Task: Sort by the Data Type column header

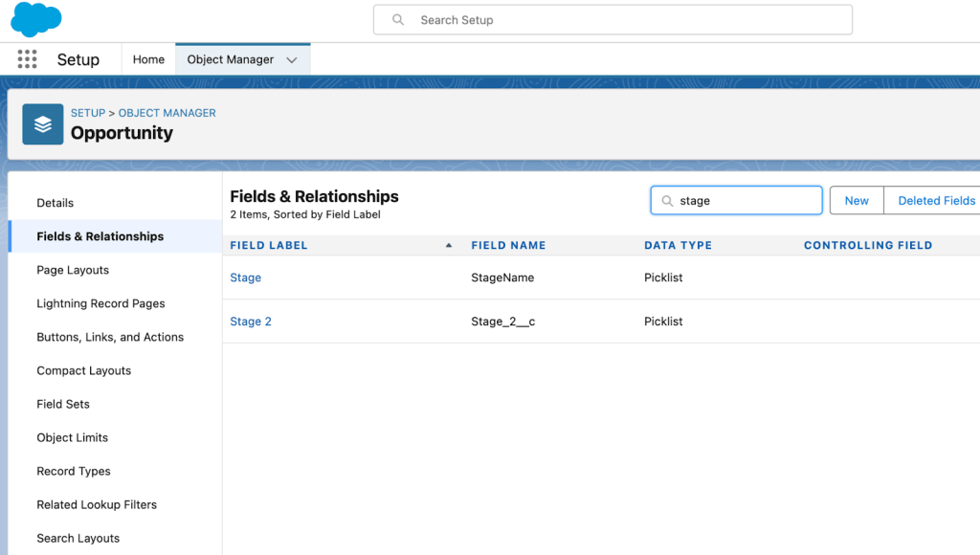Action: (x=678, y=246)
